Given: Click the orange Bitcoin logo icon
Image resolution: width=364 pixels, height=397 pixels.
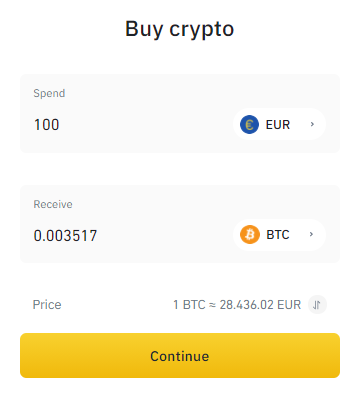Looking at the screenshot, I should point(250,234).
